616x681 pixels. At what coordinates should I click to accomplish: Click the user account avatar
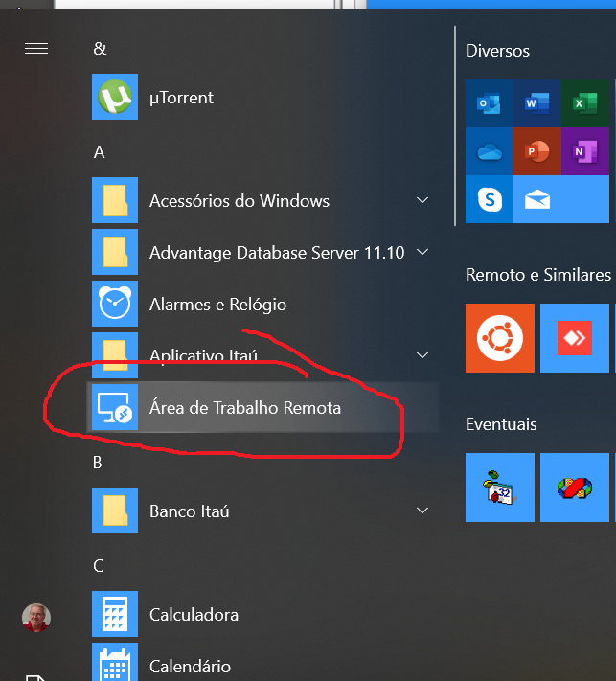[x=36, y=617]
